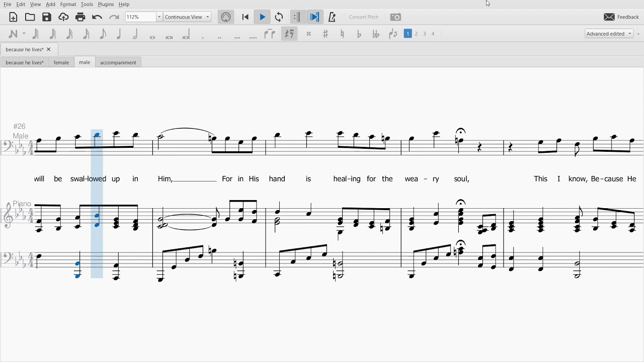
Task: Open the View menu
Action: coord(35,4)
